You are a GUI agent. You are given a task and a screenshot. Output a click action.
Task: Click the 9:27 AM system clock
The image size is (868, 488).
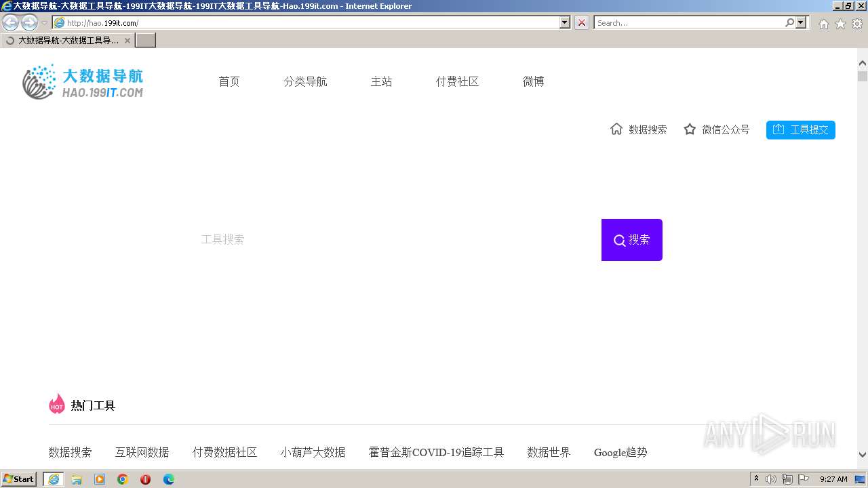833,479
